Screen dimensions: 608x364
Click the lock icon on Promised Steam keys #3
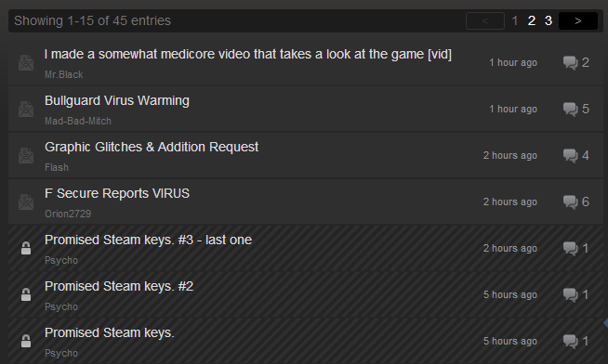tap(26, 248)
